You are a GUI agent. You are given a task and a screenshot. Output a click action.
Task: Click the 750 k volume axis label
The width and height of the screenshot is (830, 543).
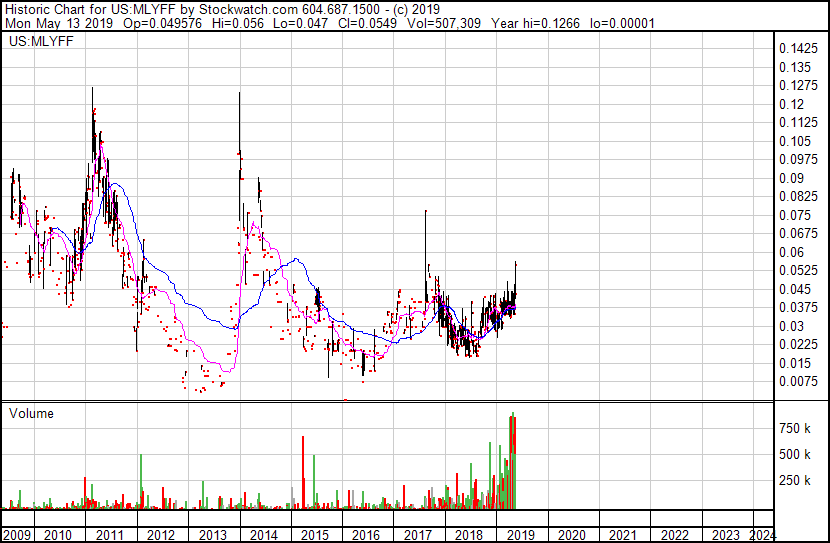[x=795, y=428]
